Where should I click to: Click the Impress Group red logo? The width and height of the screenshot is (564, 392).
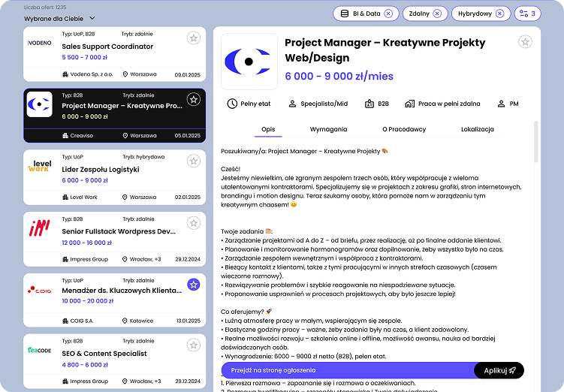[40, 228]
